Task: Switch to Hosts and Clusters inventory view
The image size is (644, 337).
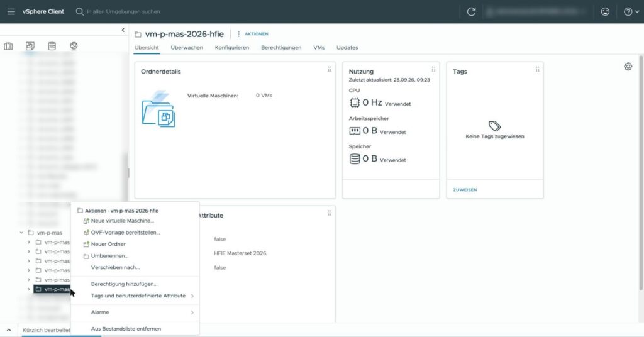Action: [x=8, y=46]
